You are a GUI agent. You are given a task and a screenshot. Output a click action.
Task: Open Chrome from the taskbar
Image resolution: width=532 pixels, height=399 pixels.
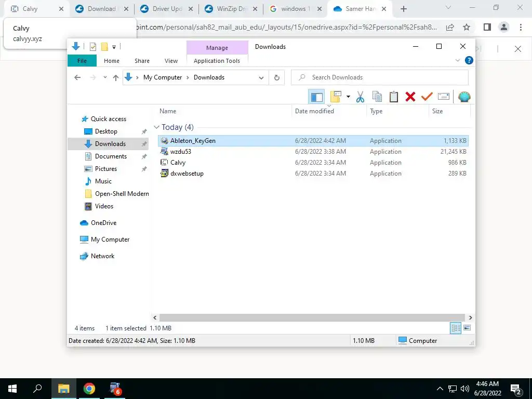pos(89,389)
